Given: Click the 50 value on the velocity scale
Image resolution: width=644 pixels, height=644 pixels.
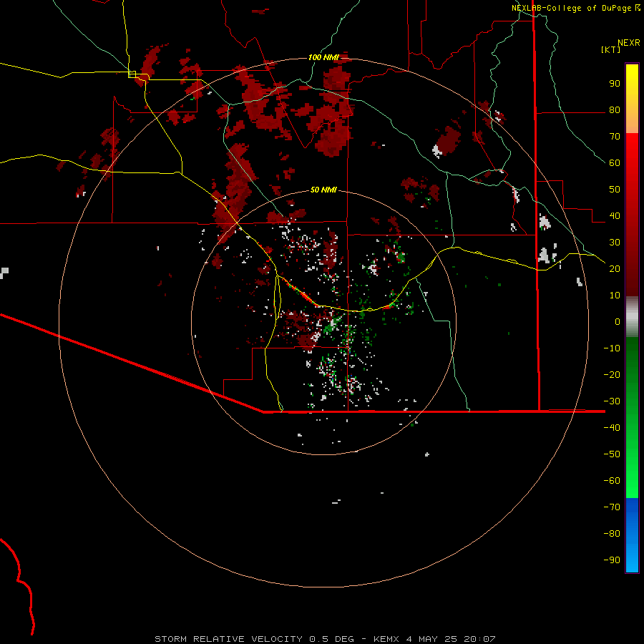Looking at the screenshot, I should pos(615,190).
